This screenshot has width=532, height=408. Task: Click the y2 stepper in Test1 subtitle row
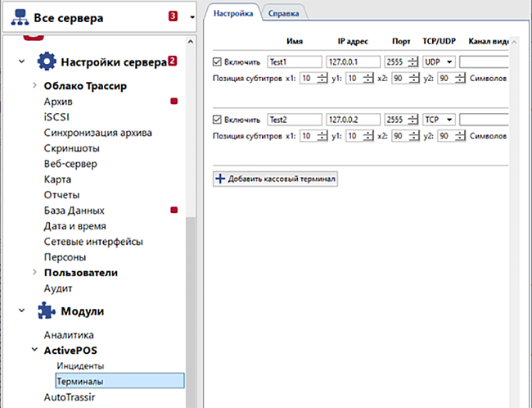click(460, 78)
